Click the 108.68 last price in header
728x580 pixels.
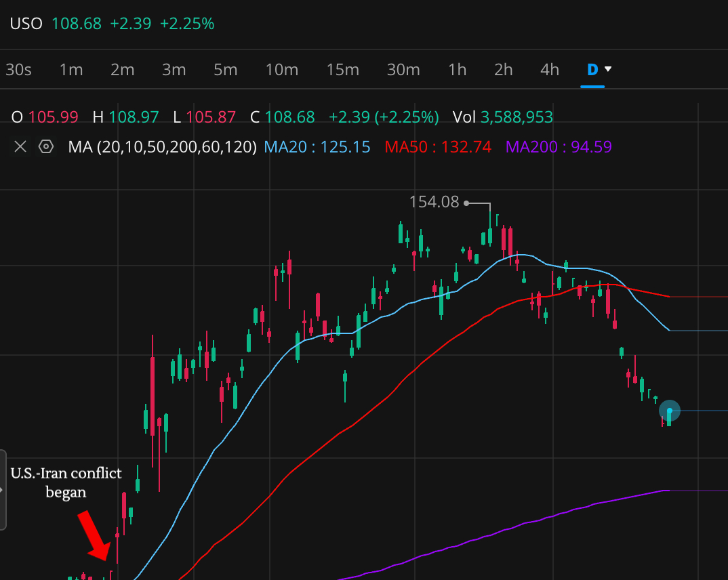(77, 24)
